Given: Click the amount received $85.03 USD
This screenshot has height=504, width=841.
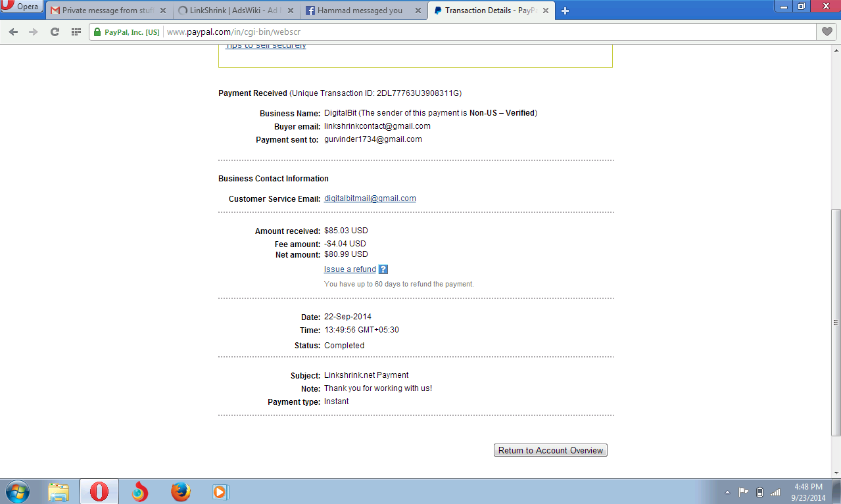Looking at the screenshot, I should [346, 231].
